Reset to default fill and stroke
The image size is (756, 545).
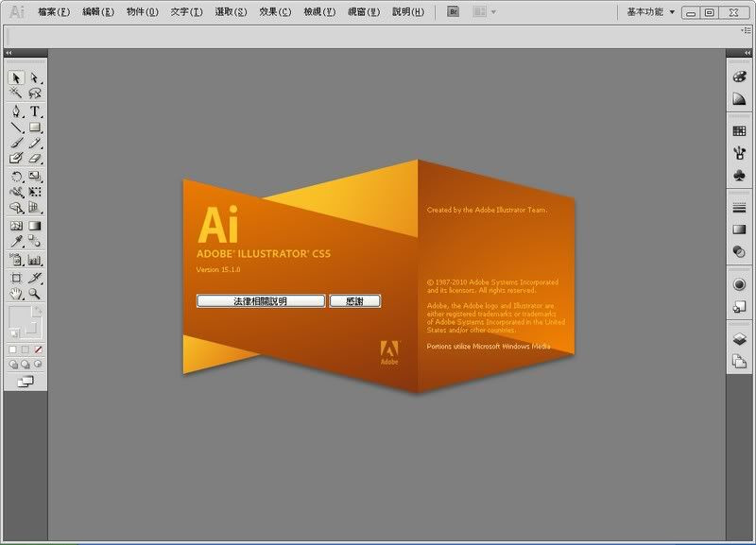(13, 333)
